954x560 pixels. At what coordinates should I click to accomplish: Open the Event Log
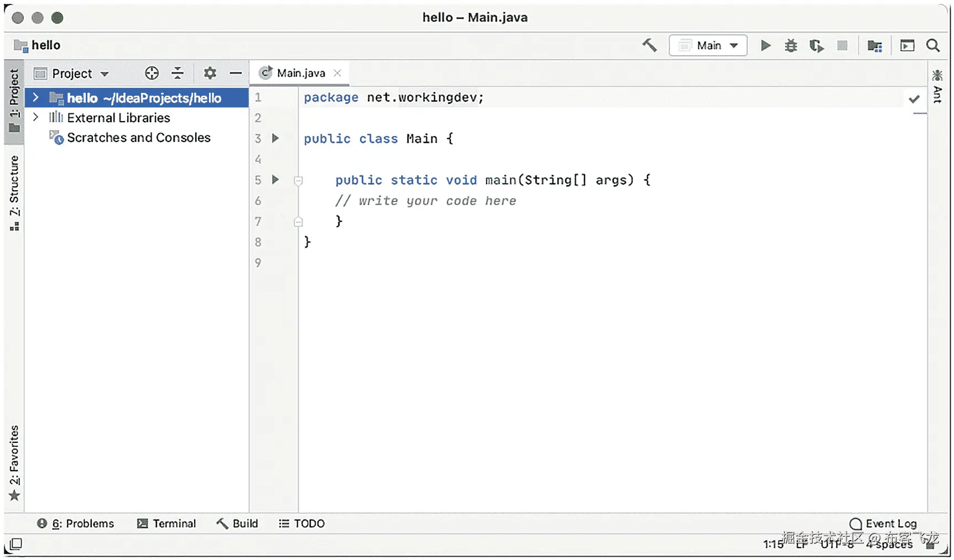click(883, 524)
